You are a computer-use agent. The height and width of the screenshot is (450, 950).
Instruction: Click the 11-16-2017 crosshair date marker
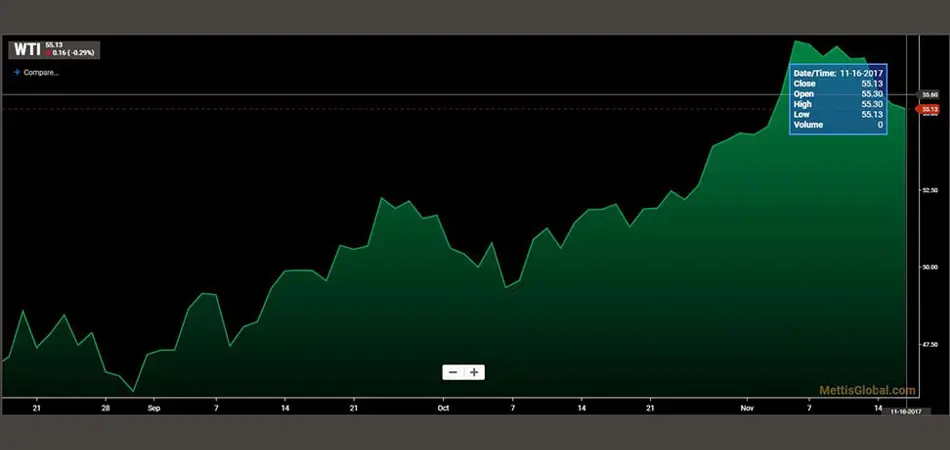(x=906, y=411)
